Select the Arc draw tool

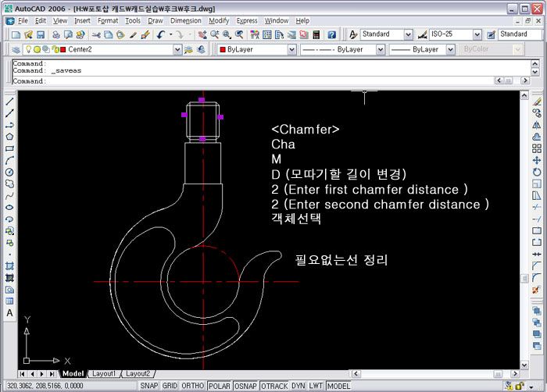click(9, 160)
